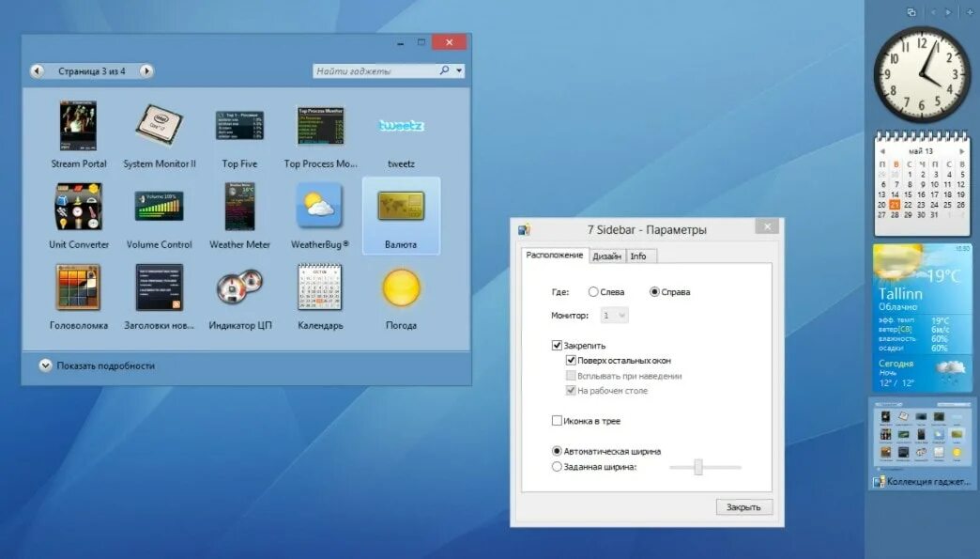This screenshot has width=980, height=559.
Task: Select the Индикатор ЦП gadget
Action: 240,296
